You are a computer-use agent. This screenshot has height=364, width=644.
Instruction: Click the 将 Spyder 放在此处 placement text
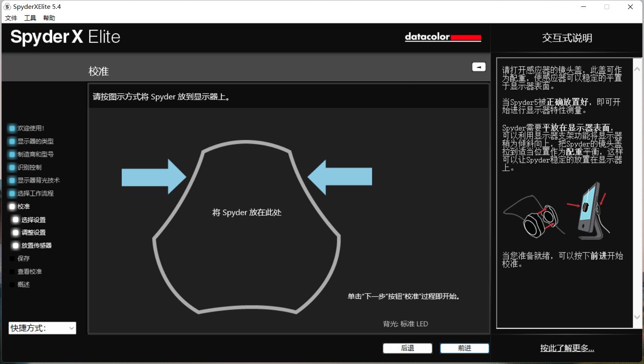(247, 212)
